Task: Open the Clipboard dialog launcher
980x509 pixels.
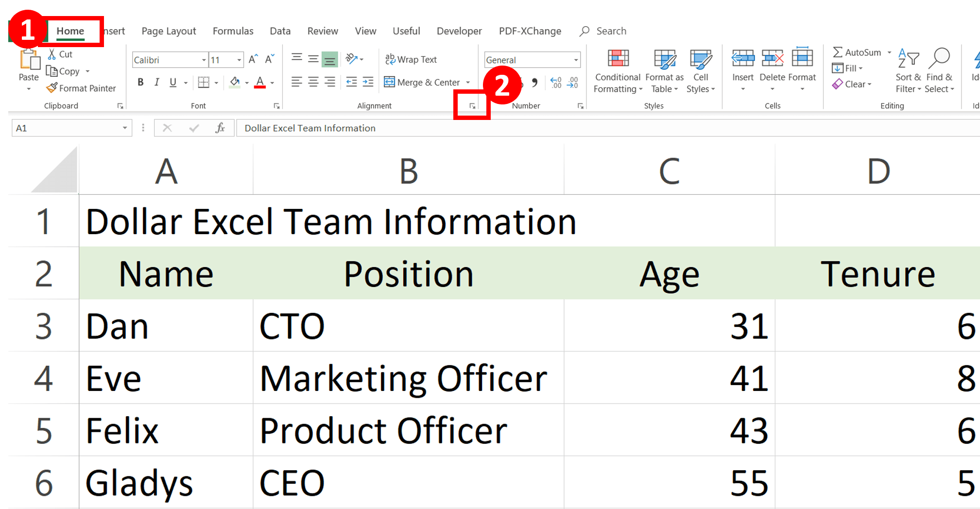Action: coord(120,106)
